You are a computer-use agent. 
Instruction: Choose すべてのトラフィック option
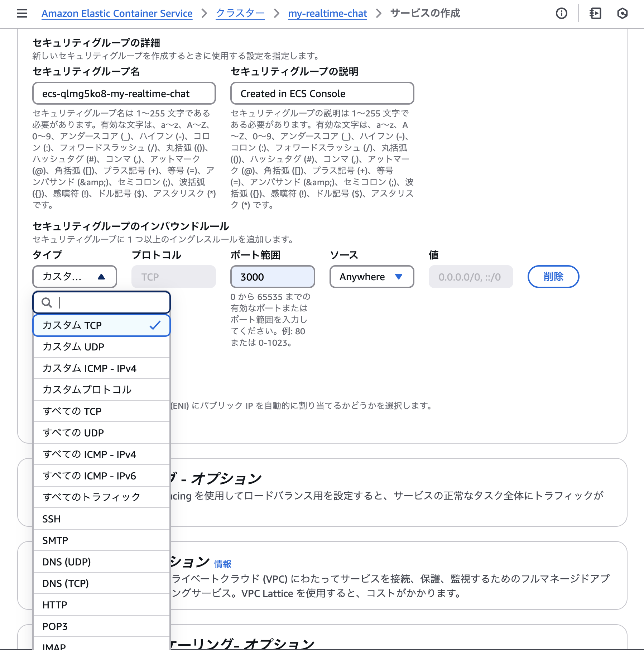click(x=101, y=497)
